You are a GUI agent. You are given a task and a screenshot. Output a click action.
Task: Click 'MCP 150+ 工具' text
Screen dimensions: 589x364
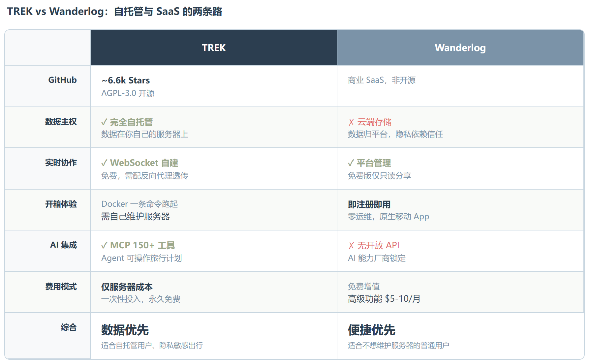(142, 245)
